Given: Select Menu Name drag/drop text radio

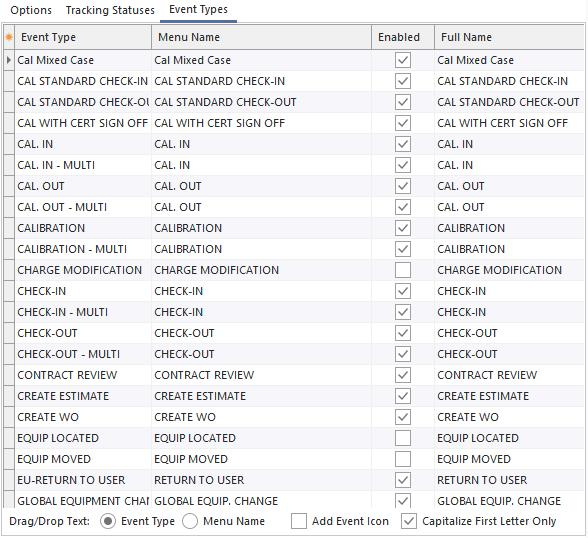Looking at the screenshot, I should click(x=190, y=522).
